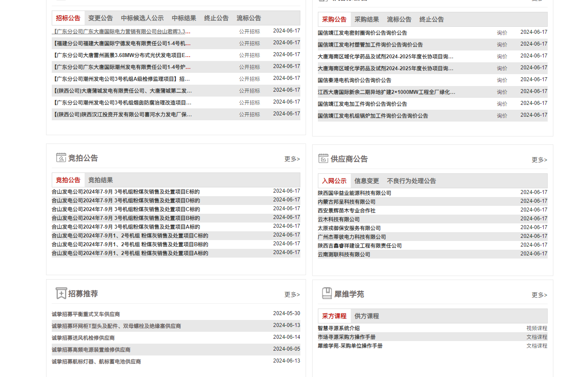The image size is (588, 377).
Task: Open 市场寻源采购方操作手册 document
Action: pos(347,337)
